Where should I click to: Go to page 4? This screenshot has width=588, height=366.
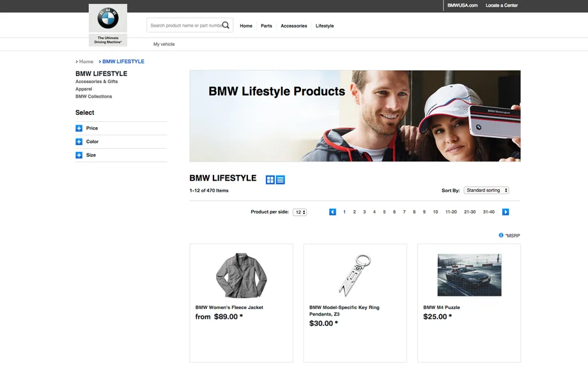(375, 212)
